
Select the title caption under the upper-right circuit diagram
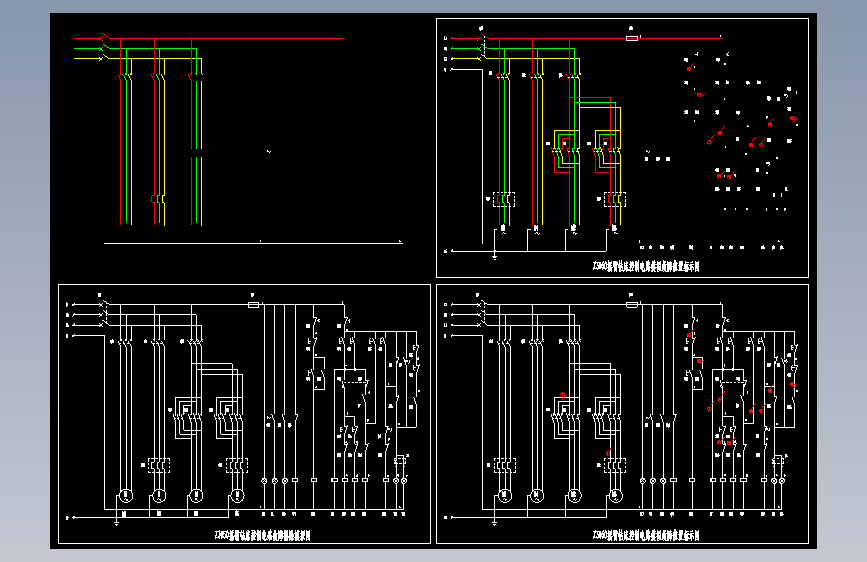646,266
